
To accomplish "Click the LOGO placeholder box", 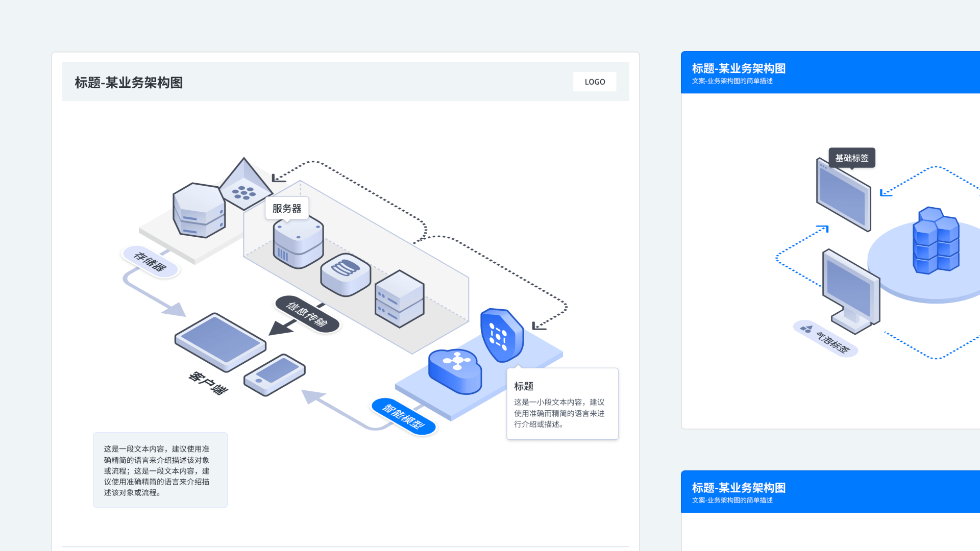I will click(595, 82).
